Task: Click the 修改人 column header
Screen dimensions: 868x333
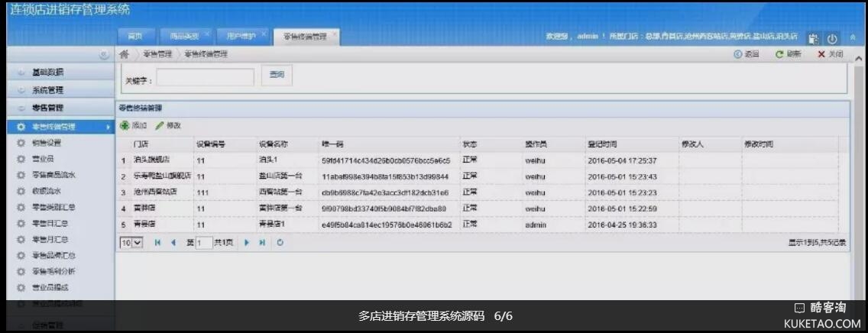Action: click(x=711, y=144)
